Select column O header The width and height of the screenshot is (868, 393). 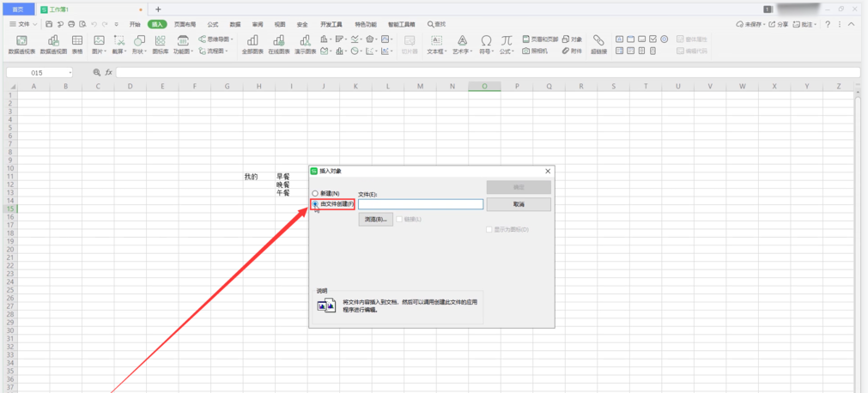[484, 86]
